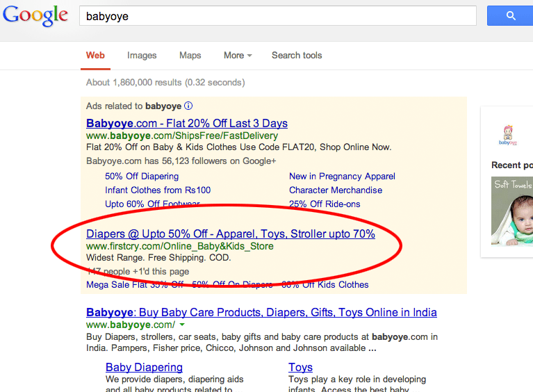Open Mega Sale Flat 35% Off link

[135, 284]
